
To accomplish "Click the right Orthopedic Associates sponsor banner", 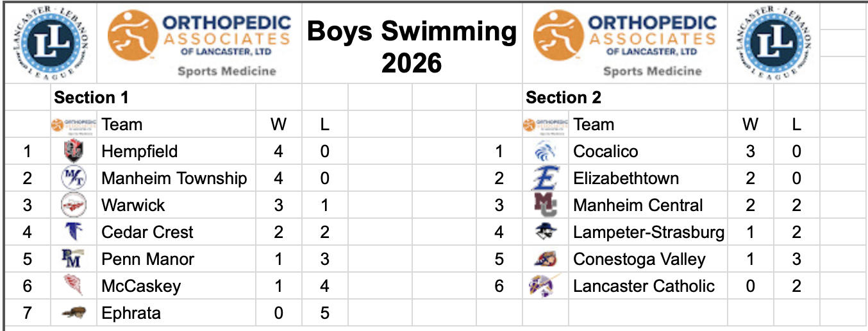I will 625,43.
